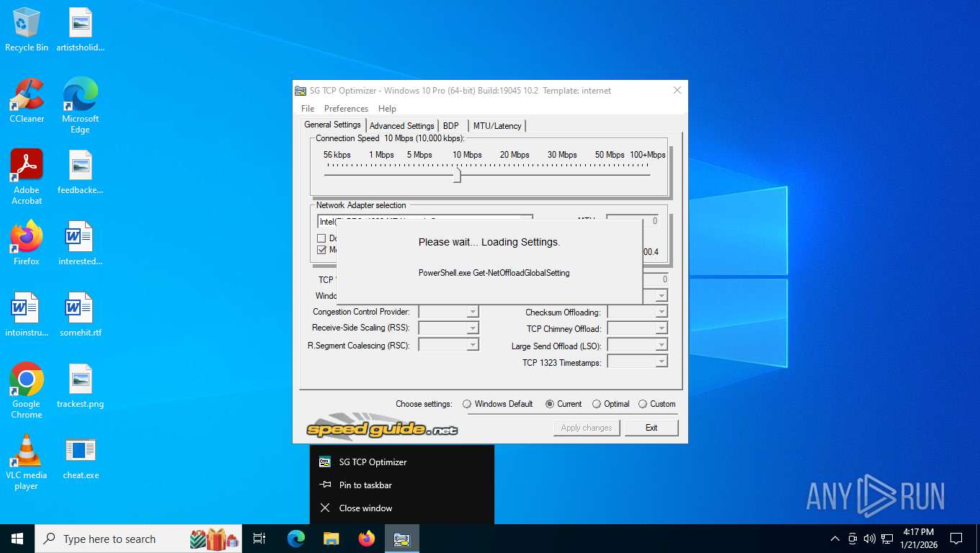Select somehit.rtf document icon
This screenshot has width=980, height=553.
click(80, 315)
